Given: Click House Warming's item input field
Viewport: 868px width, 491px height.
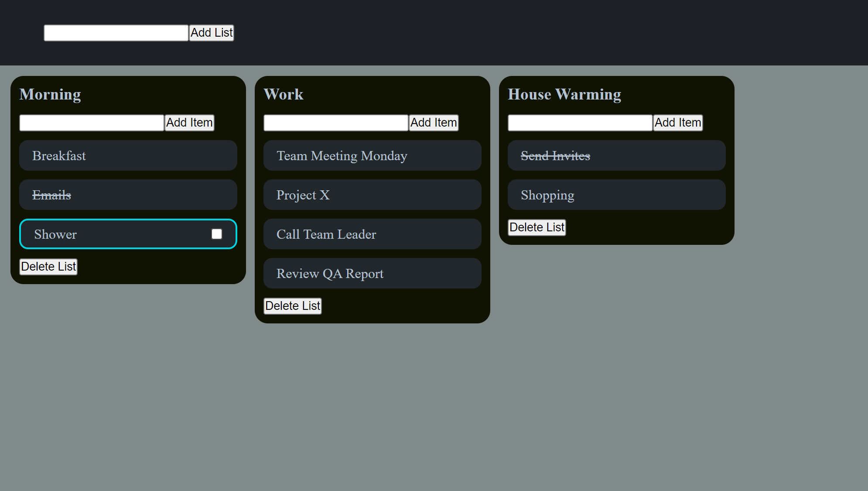Looking at the screenshot, I should coord(579,123).
